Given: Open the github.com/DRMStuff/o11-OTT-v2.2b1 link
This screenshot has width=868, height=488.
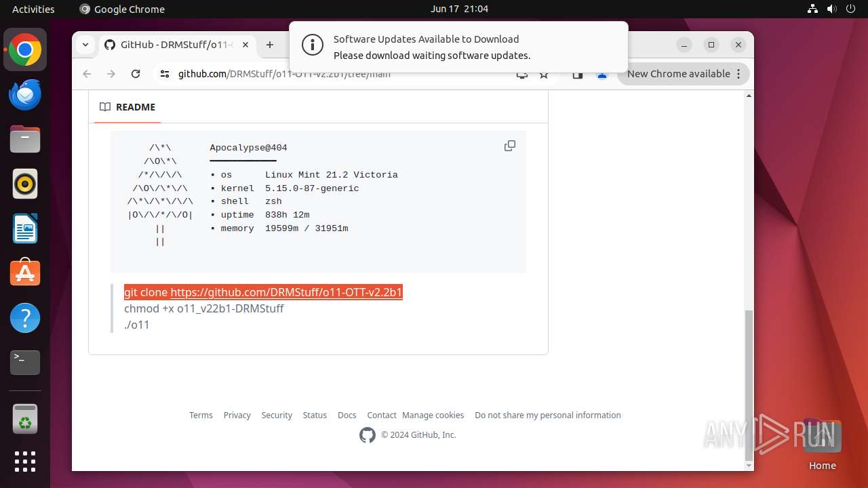Looking at the screenshot, I should pyautogui.click(x=286, y=292).
